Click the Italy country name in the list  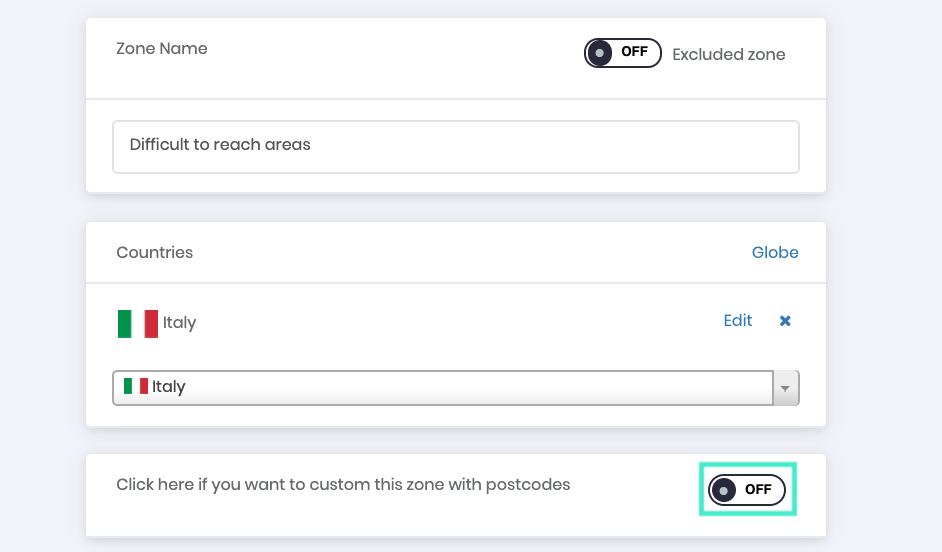[179, 323]
